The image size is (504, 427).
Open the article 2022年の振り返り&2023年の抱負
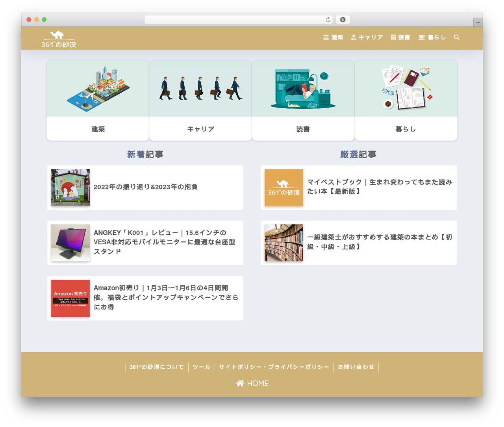point(145,188)
